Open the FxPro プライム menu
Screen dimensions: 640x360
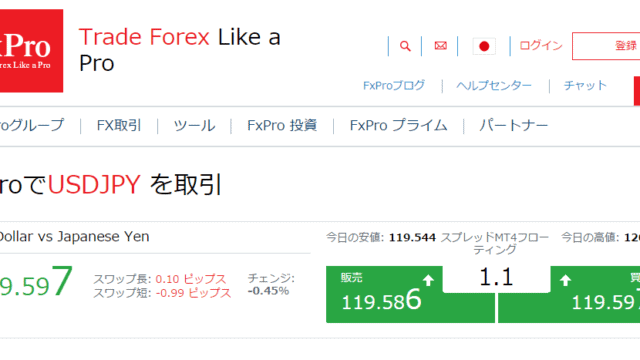[x=398, y=125]
